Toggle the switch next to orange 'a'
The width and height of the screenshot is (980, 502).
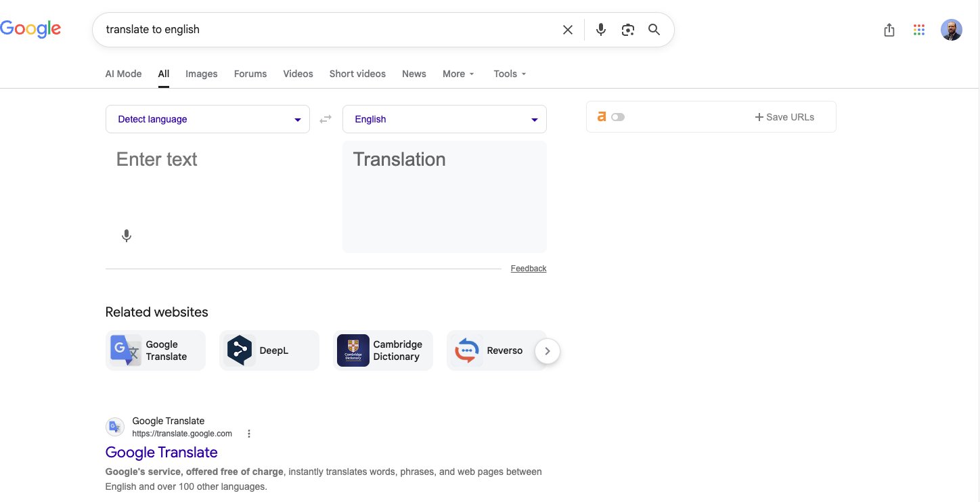tap(617, 117)
